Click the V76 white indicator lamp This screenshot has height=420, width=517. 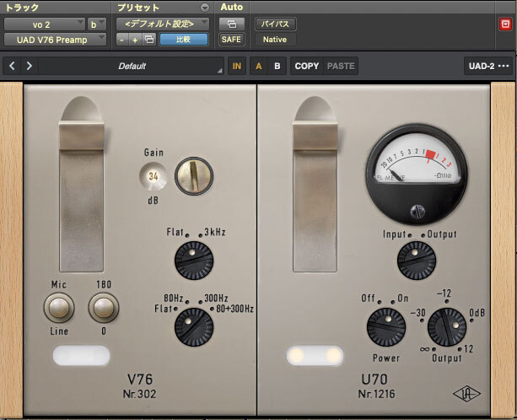tap(82, 356)
